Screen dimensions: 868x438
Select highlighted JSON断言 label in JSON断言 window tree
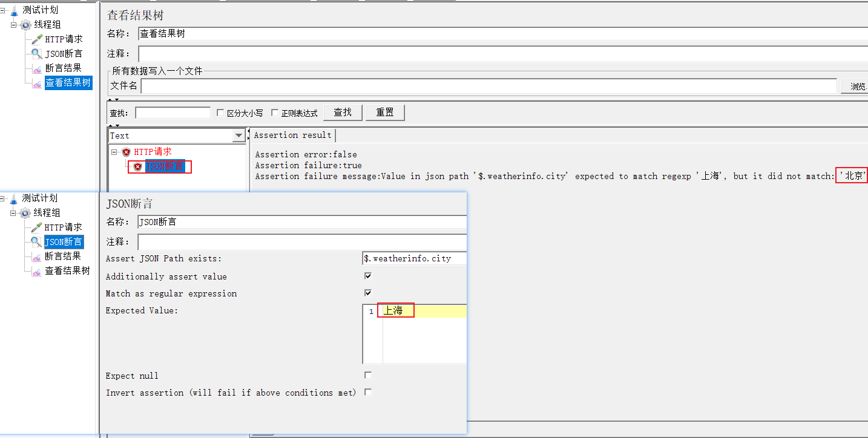click(x=64, y=242)
